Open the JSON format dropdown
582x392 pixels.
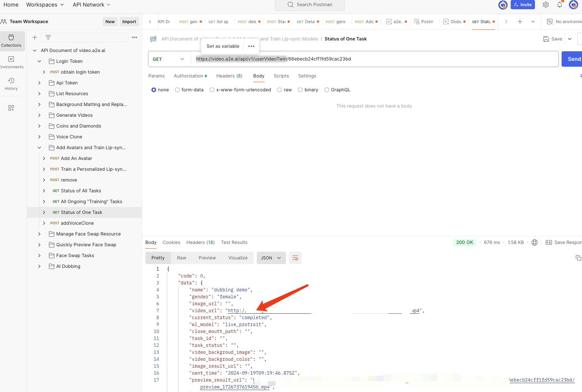(271, 258)
